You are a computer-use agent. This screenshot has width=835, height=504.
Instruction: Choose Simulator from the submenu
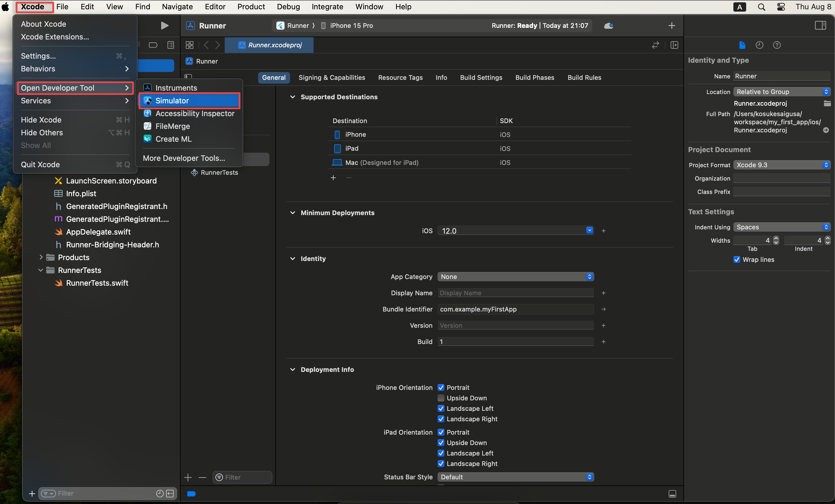pyautogui.click(x=189, y=101)
